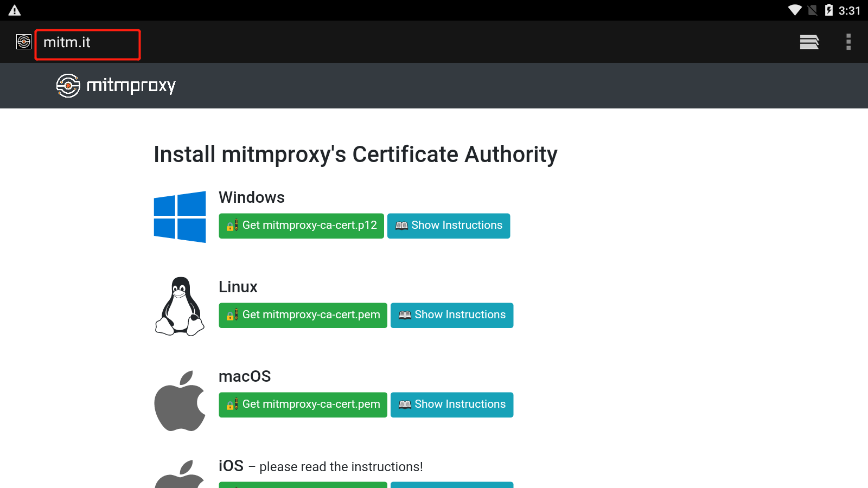This screenshot has height=488, width=868.
Task: Open the three-dot overflow menu
Action: click(x=848, y=42)
